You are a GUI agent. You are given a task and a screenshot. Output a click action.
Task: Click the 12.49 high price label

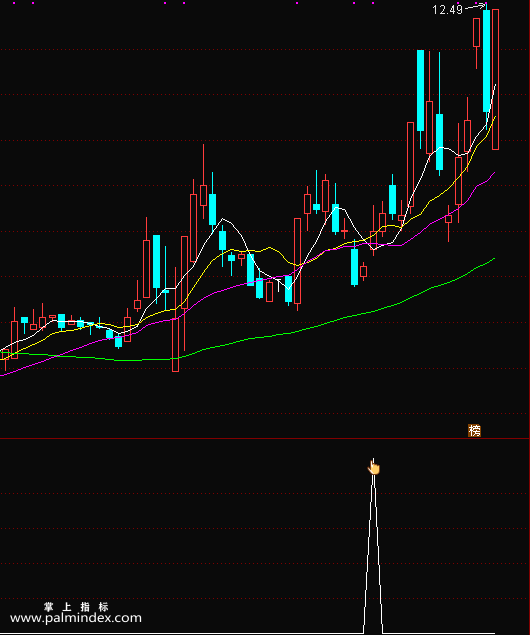pos(447,10)
